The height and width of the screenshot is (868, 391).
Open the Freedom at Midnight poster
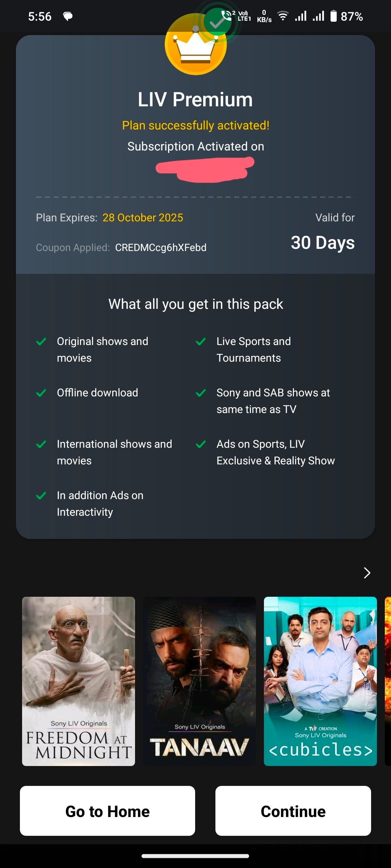point(79,681)
